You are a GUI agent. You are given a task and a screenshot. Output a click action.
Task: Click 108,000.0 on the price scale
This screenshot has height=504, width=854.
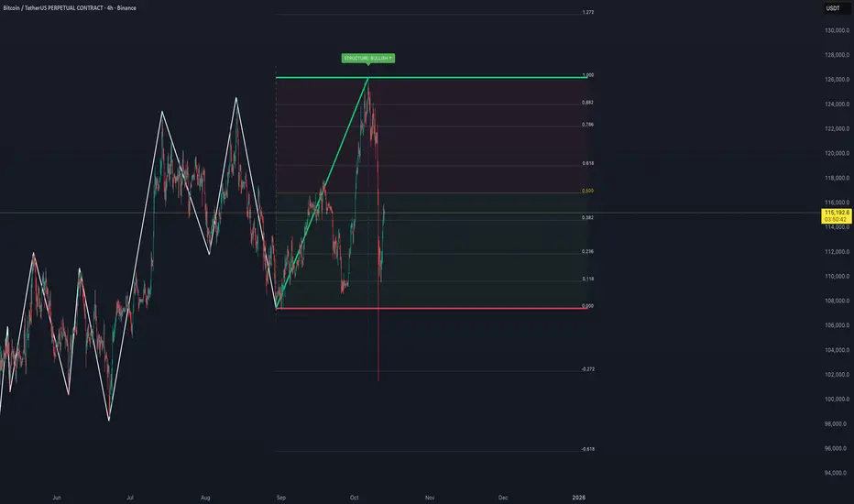click(x=838, y=301)
